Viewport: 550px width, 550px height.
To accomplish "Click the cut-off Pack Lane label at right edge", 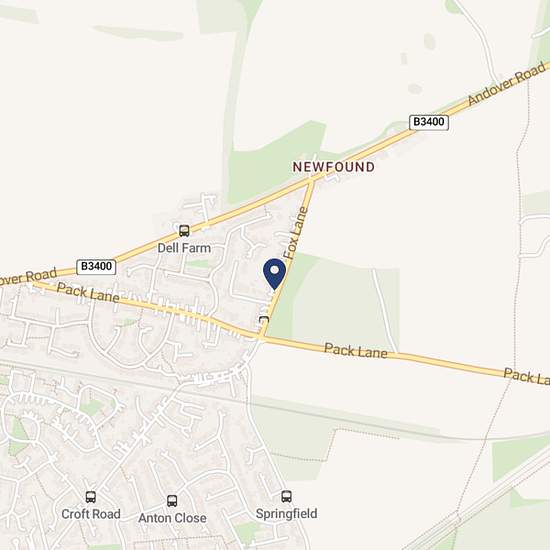I will [x=526, y=376].
